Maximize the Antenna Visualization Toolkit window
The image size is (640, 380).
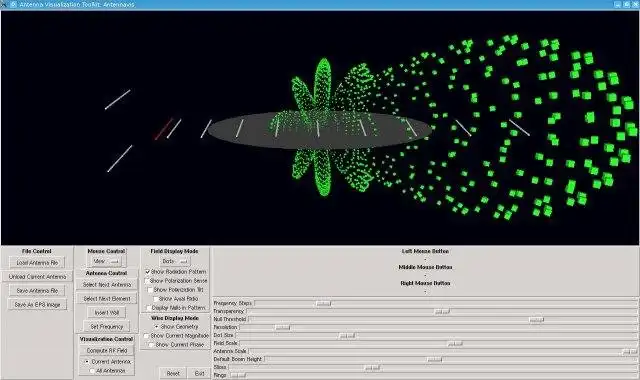(627, 4)
